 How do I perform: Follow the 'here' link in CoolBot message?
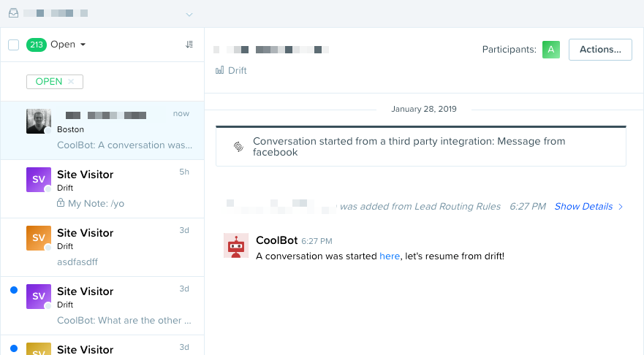click(390, 256)
